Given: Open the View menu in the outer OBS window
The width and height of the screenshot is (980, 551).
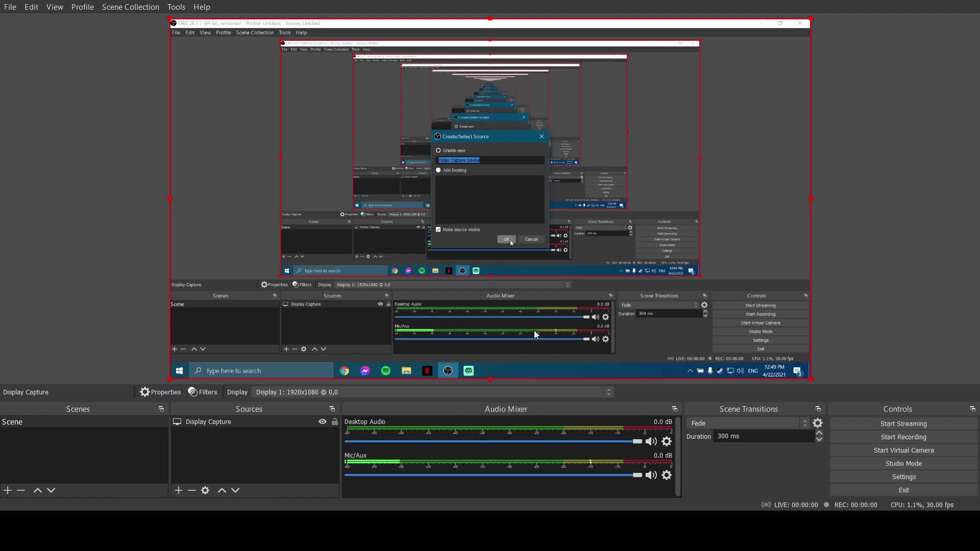Looking at the screenshot, I should pos(55,7).
